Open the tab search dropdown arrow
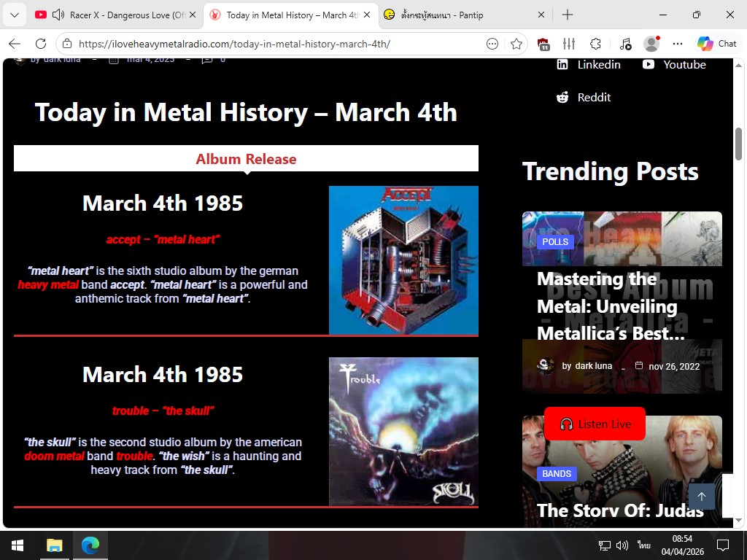747x560 pixels. pos(15,15)
